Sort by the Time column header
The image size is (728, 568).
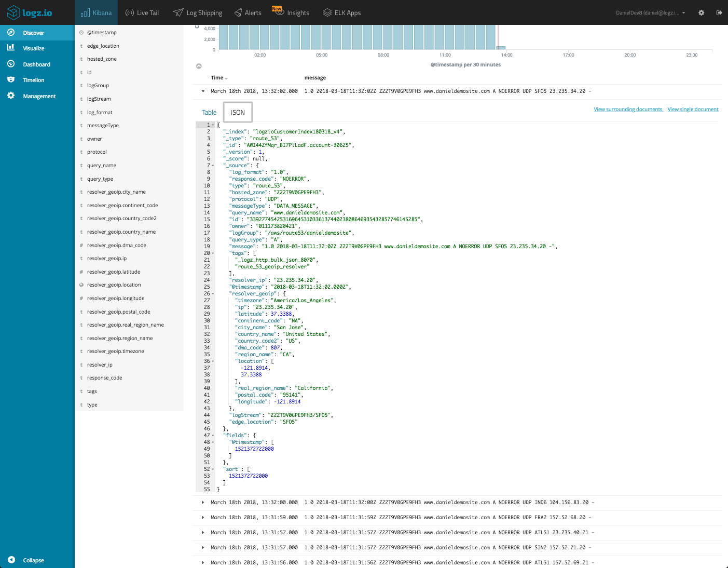tap(219, 78)
